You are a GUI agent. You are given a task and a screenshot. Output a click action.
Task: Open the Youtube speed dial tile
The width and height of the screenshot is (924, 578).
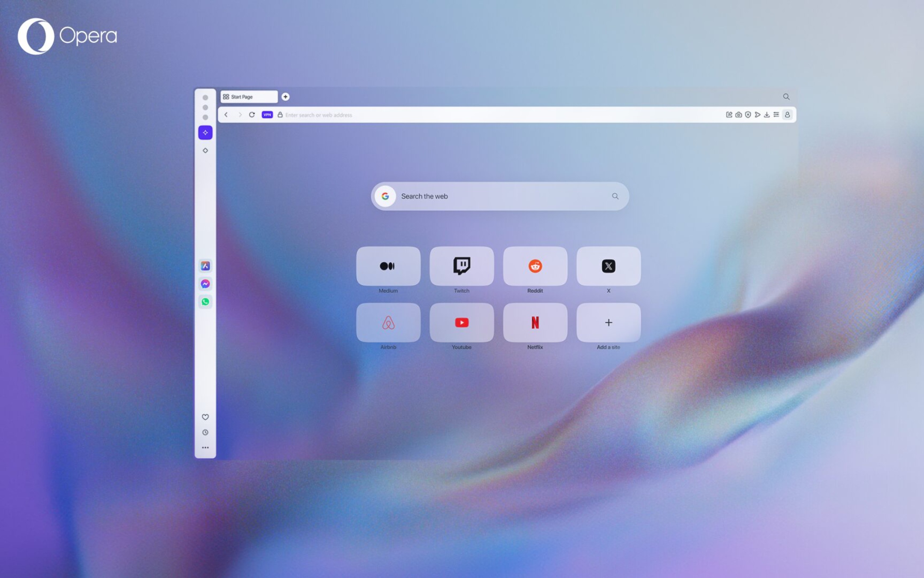point(462,322)
